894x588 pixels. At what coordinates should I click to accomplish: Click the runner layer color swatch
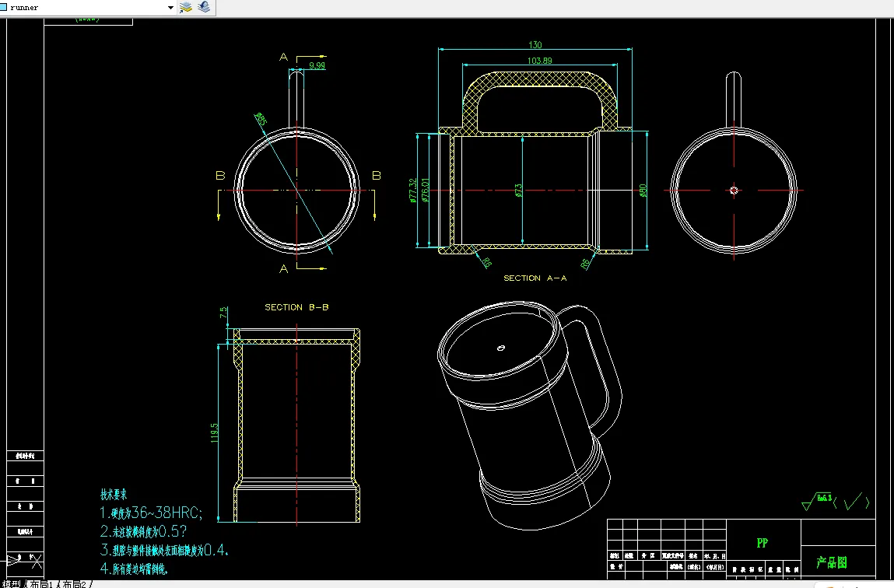click(3, 8)
